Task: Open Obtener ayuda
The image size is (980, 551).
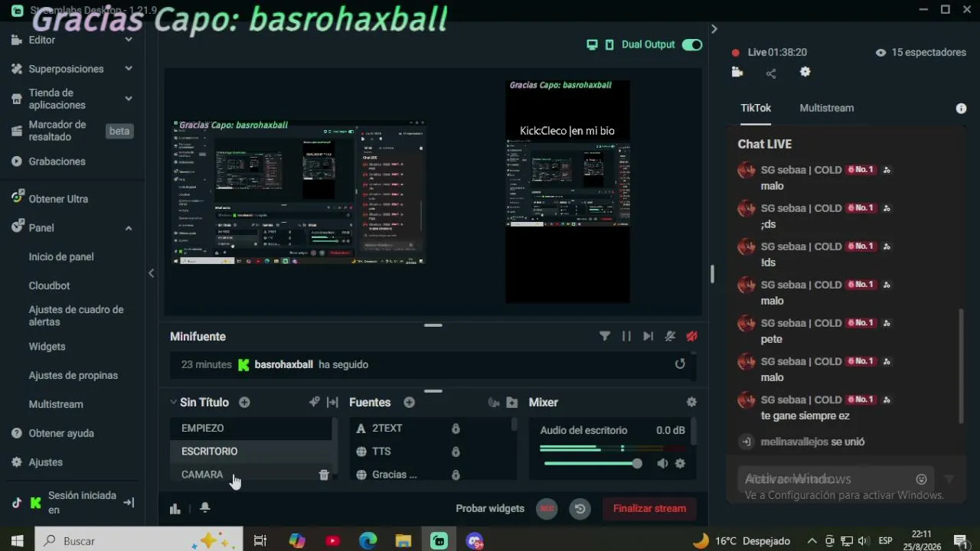Action: (61, 433)
